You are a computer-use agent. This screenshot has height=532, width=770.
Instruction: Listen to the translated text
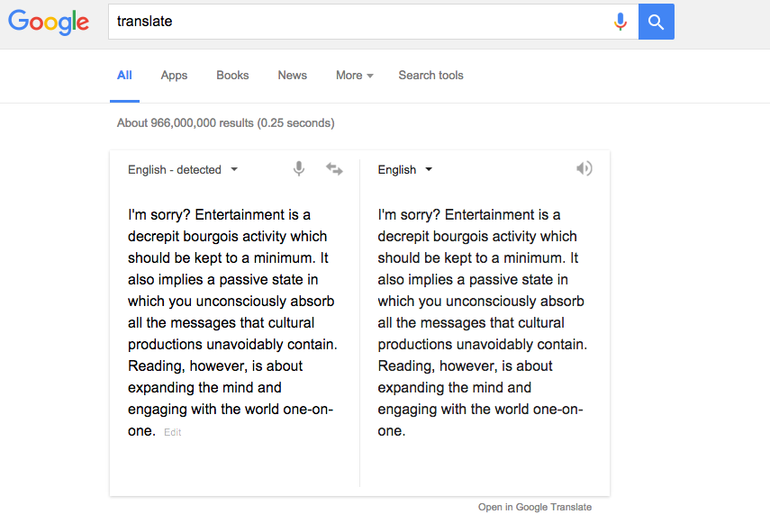pyautogui.click(x=584, y=169)
